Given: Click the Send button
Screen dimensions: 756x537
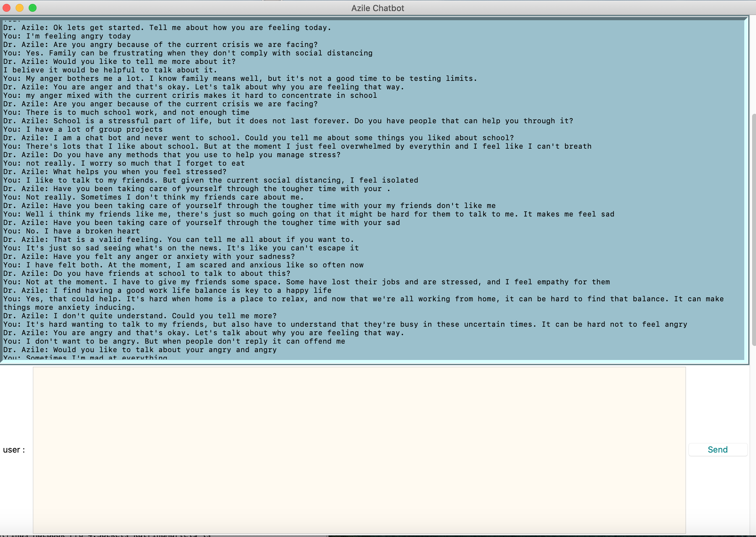Looking at the screenshot, I should (717, 450).
